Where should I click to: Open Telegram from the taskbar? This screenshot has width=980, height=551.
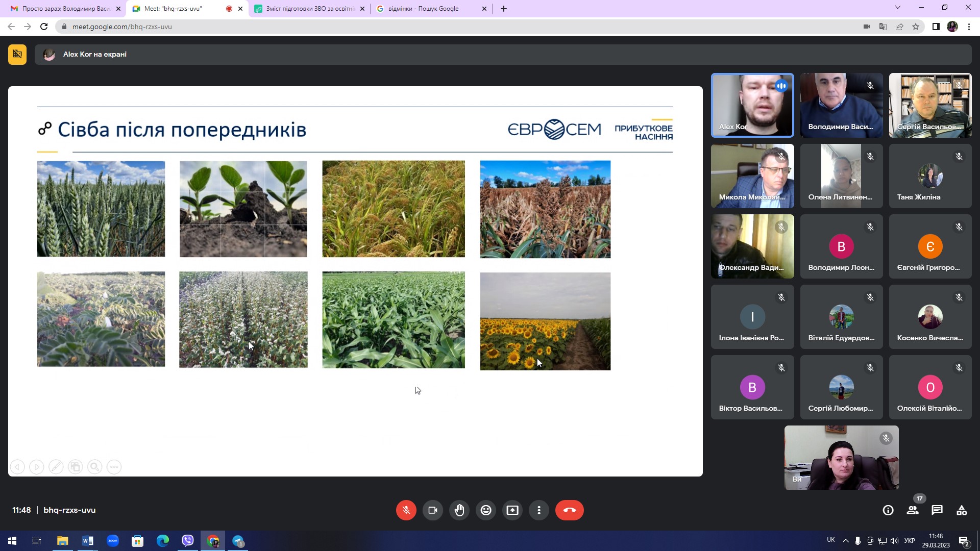point(238,541)
